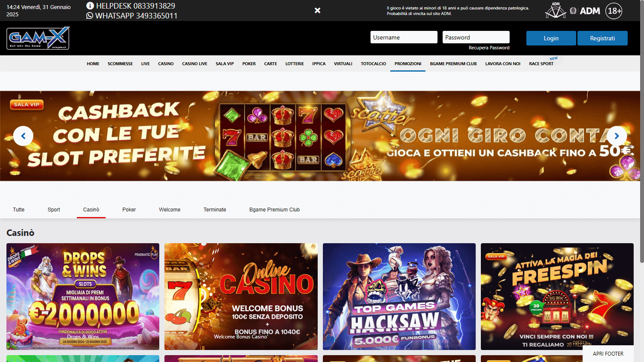Click inside the Username field
This screenshot has height=362, width=644.
point(404,37)
